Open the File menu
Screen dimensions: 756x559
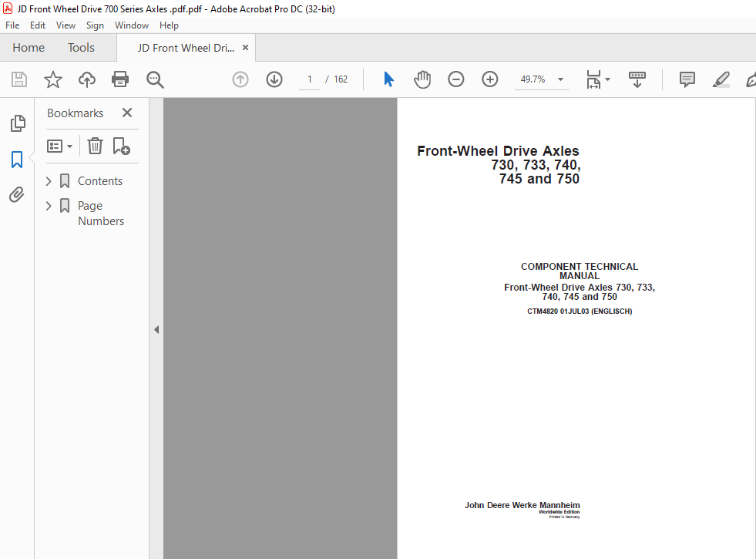[12, 25]
